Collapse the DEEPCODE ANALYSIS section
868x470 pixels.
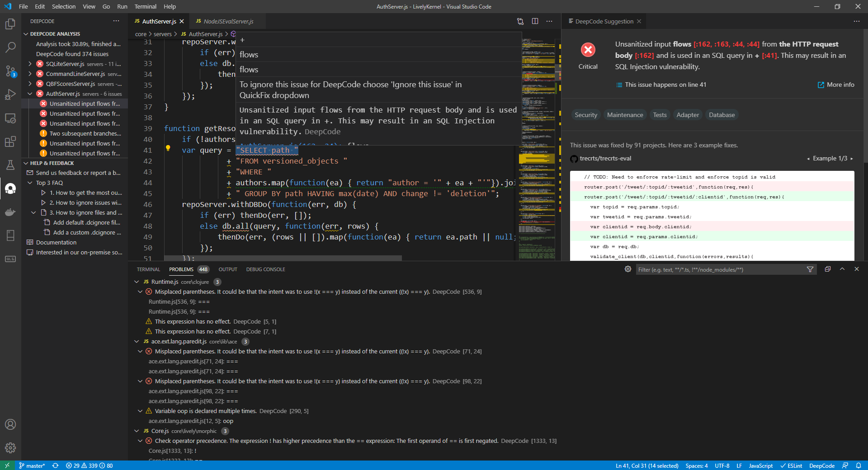[x=55, y=33]
